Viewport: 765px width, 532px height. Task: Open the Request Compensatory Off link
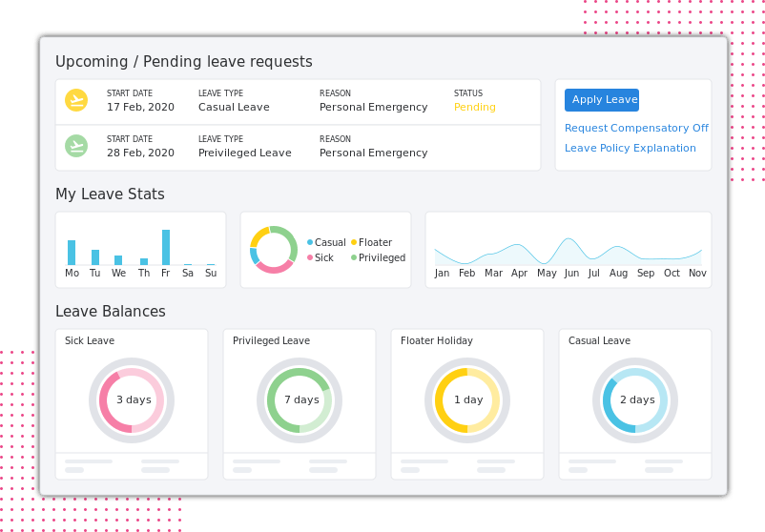(636, 128)
